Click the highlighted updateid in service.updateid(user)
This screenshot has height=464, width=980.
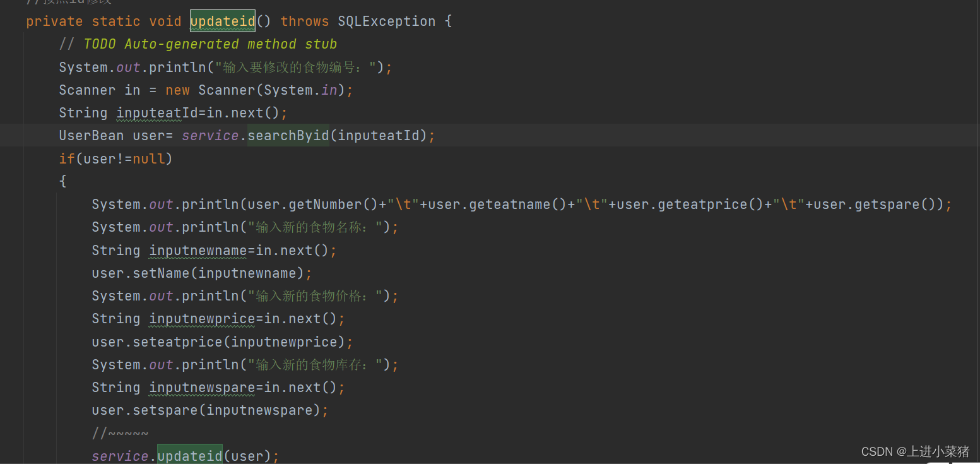pyautogui.click(x=190, y=455)
